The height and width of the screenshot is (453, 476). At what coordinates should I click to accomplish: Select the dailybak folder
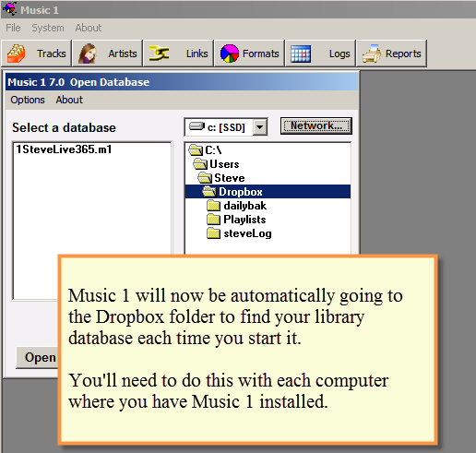click(237, 206)
